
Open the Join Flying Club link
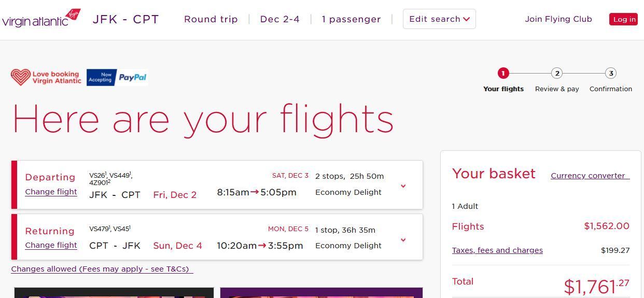[x=558, y=19]
